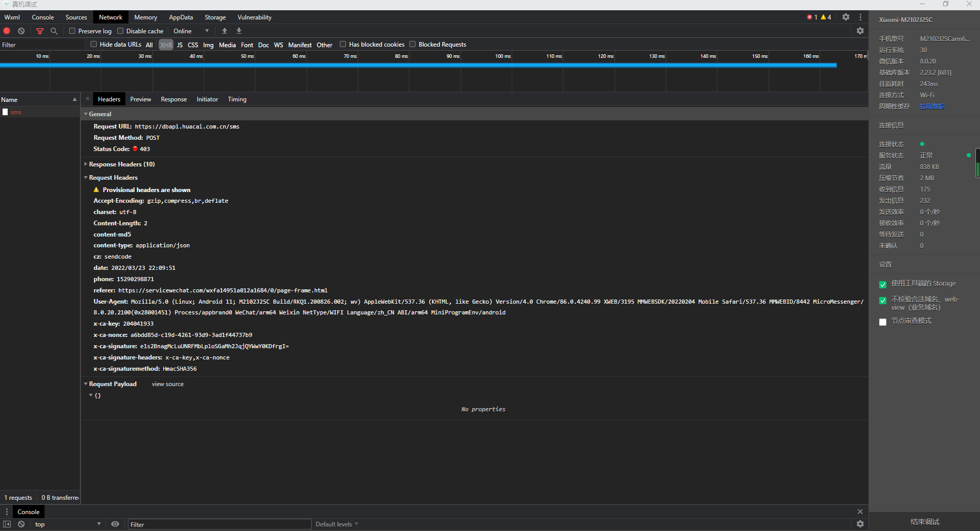
Task: Enable the Preserve log checkbox
Action: [72, 31]
